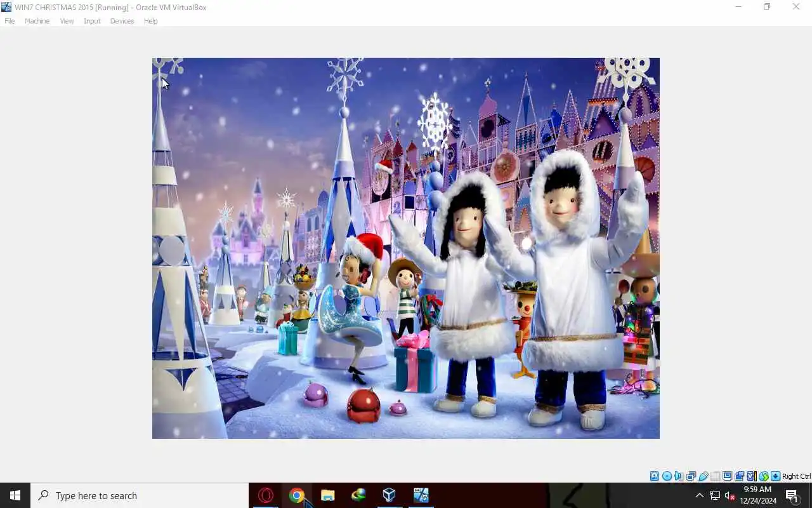Open the Input menu
This screenshot has height=508, width=812.
[92, 21]
